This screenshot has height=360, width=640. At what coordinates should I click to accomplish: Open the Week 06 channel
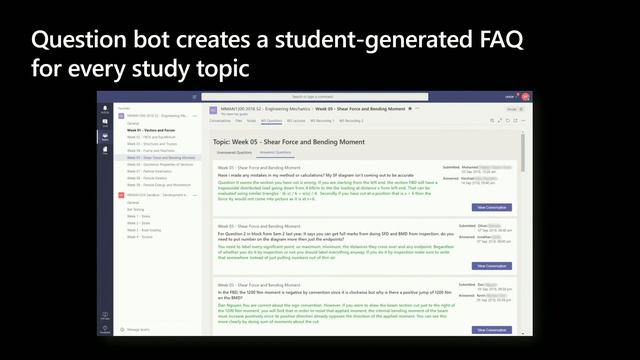pos(160,164)
